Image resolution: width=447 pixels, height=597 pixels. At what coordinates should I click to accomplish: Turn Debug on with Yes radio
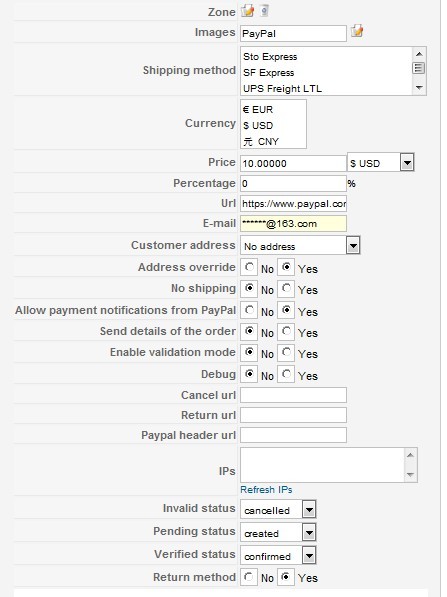coord(287,374)
